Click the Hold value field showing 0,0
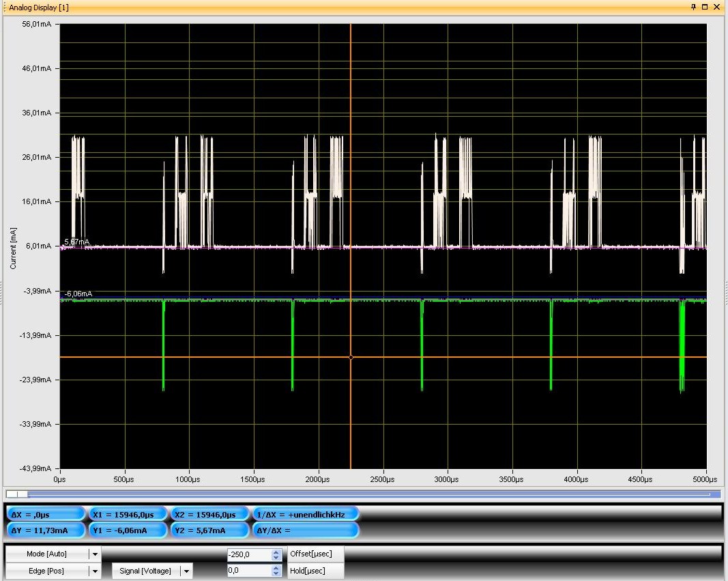 coord(249,570)
